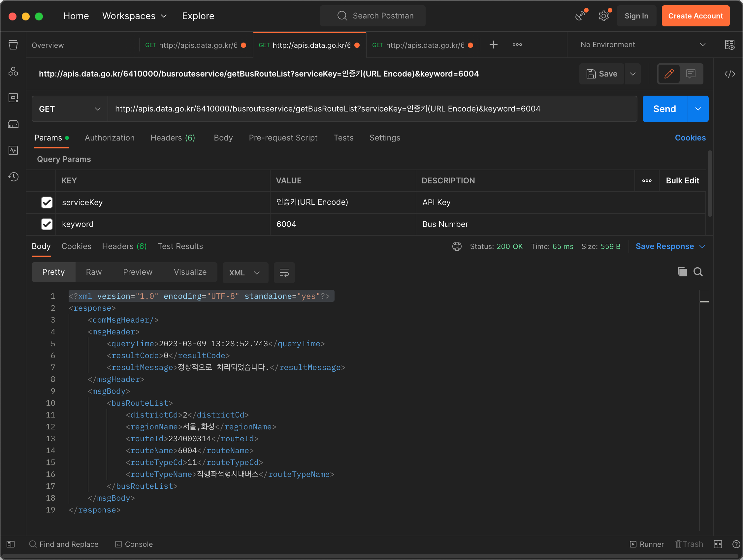This screenshot has height=560, width=743.
Task: Click the blue Send button
Action: point(664,109)
